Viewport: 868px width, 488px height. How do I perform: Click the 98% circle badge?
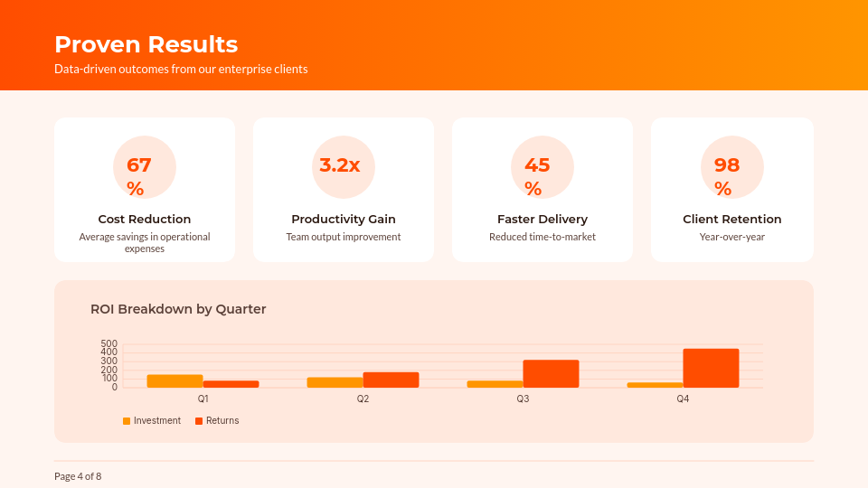click(732, 167)
